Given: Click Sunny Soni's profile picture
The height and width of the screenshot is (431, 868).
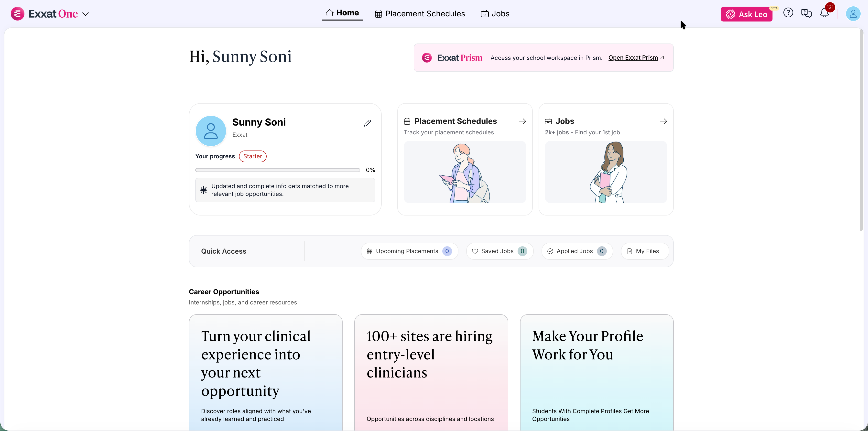Looking at the screenshot, I should (211, 131).
